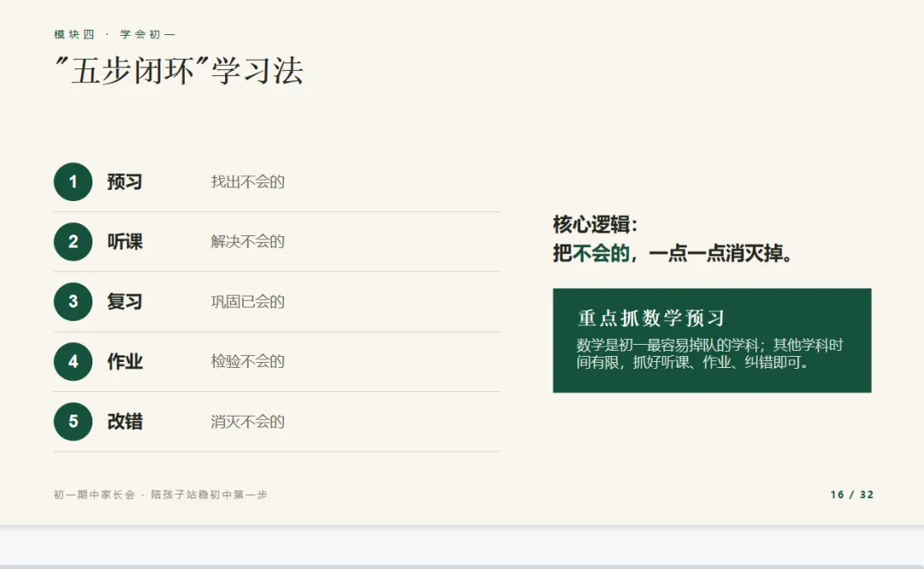924x569 pixels.
Task: Click the number 5 circle beside 改错
Action: tap(73, 422)
